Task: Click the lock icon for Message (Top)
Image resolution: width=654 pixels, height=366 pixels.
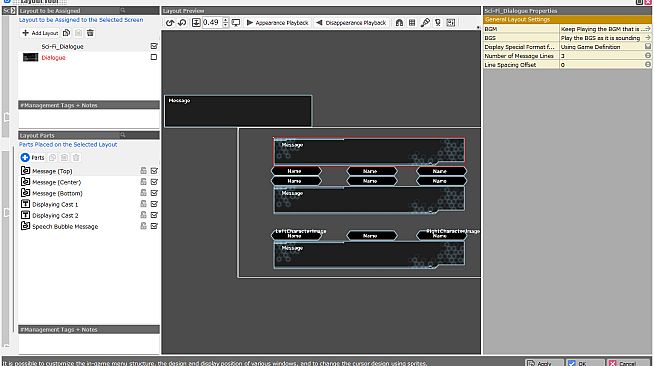Action: tap(143, 171)
